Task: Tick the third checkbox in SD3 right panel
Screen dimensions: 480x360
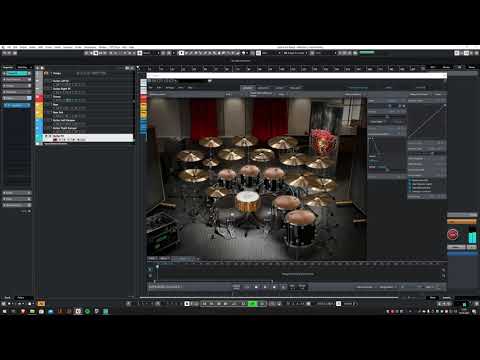Action: pyautogui.click(x=410, y=188)
